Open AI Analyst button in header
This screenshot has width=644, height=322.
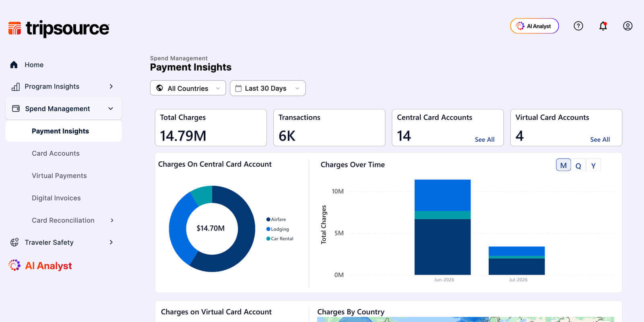coord(535,26)
